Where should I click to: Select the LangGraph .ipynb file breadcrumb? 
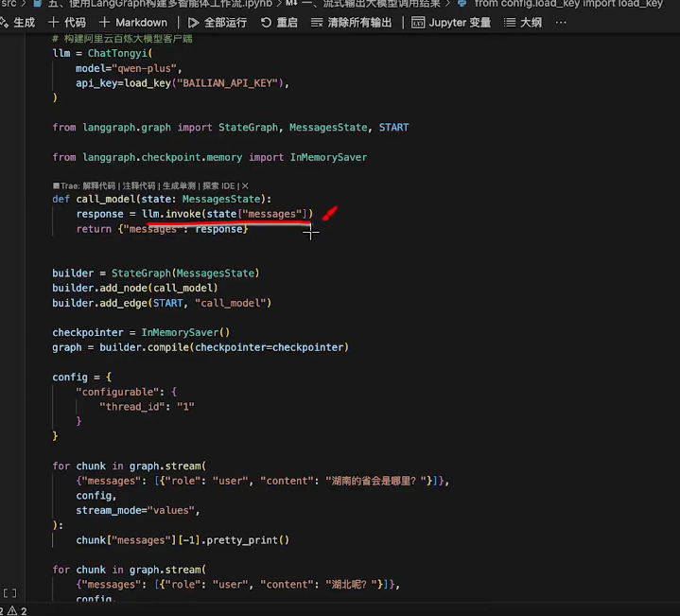coord(153,4)
